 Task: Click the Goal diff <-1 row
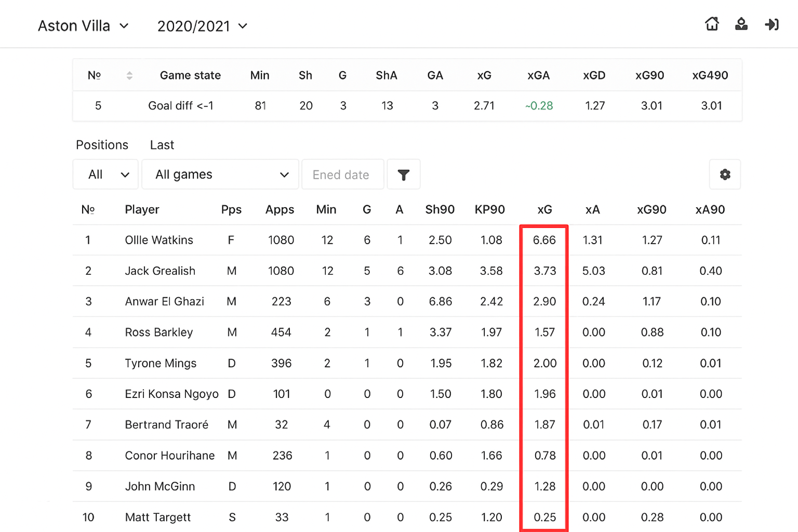181,106
